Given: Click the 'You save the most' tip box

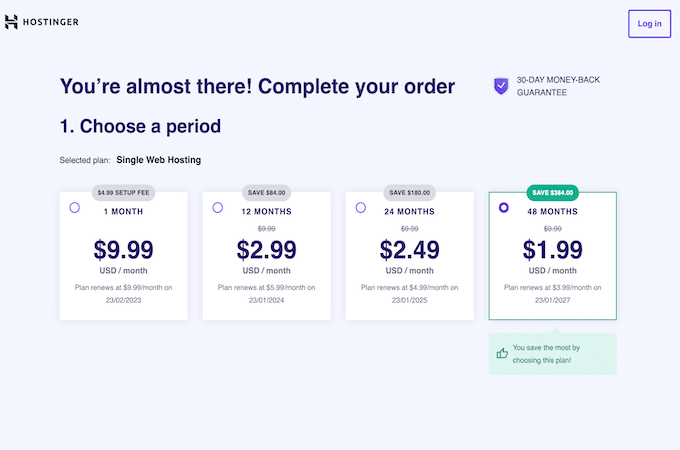Looking at the screenshot, I should [552, 353].
